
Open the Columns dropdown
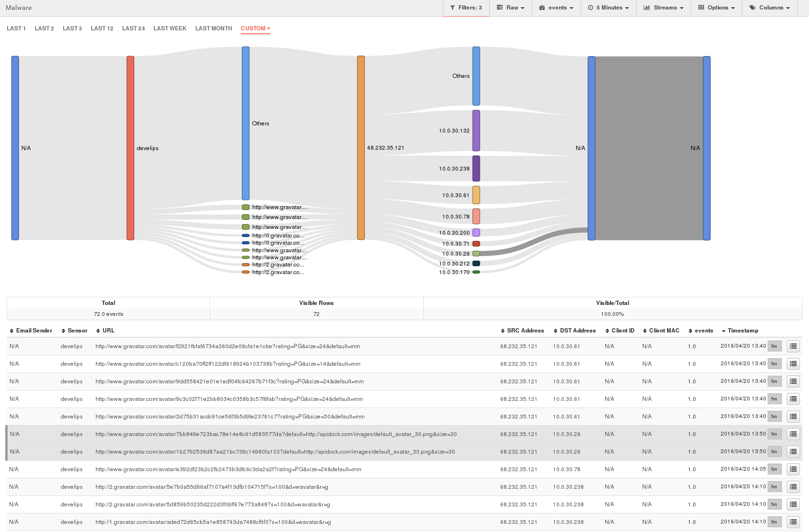(x=770, y=8)
